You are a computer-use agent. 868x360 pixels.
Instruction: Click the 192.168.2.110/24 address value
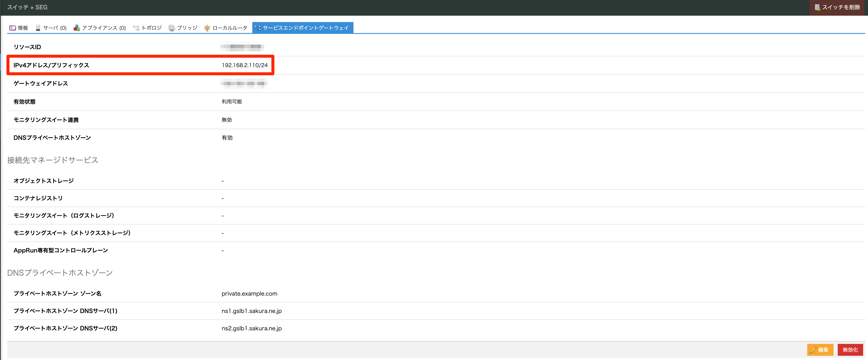point(245,65)
